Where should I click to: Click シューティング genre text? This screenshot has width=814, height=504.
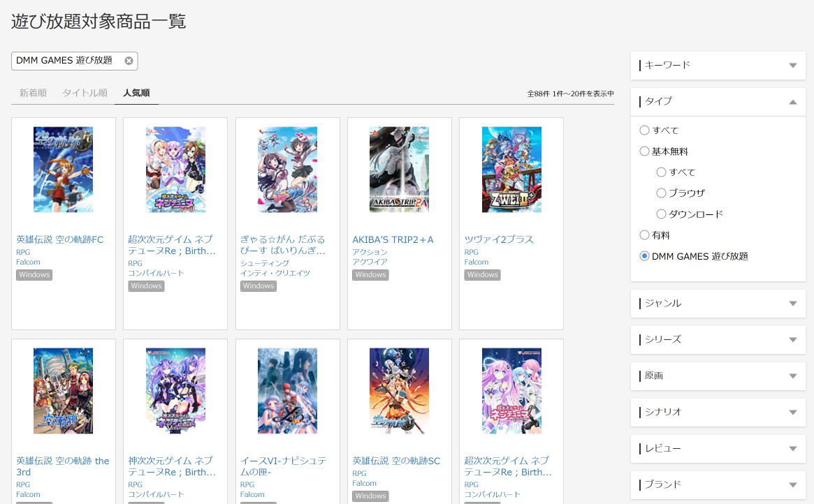(265, 263)
